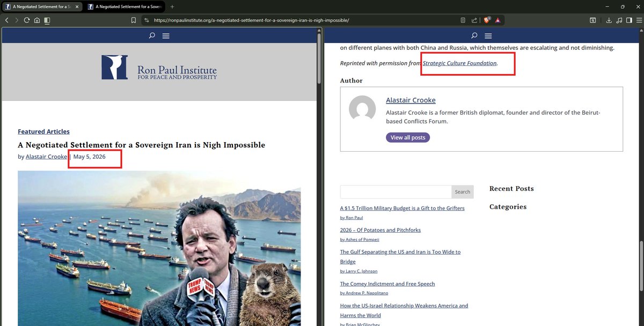Open '2026 – Of Potatoes and Pitchforks' link
The height and width of the screenshot is (326, 644).
[x=380, y=230]
